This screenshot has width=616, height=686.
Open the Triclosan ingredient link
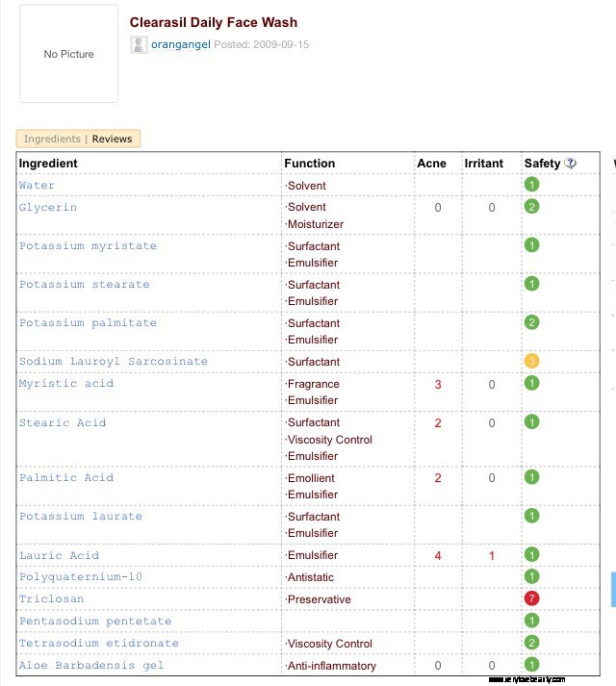51,599
